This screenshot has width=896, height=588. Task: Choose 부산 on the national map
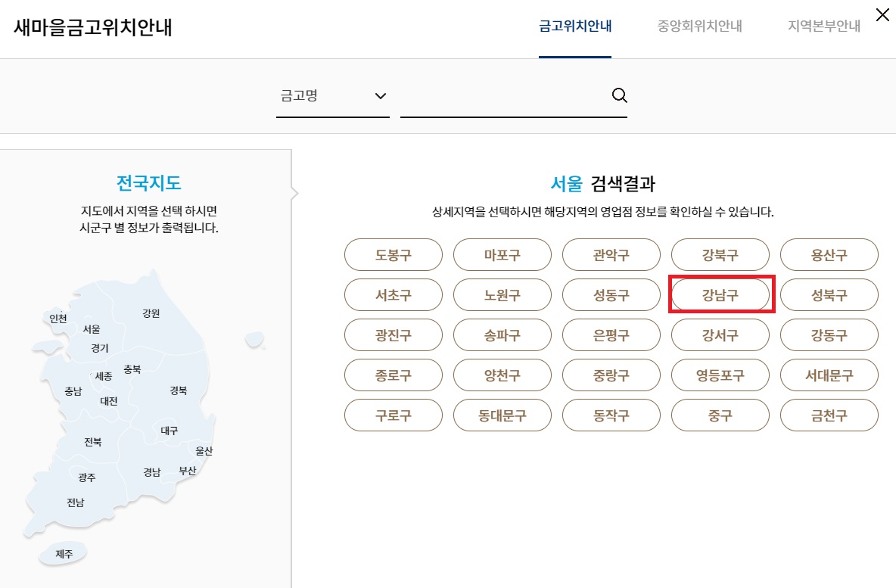point(188,471)
